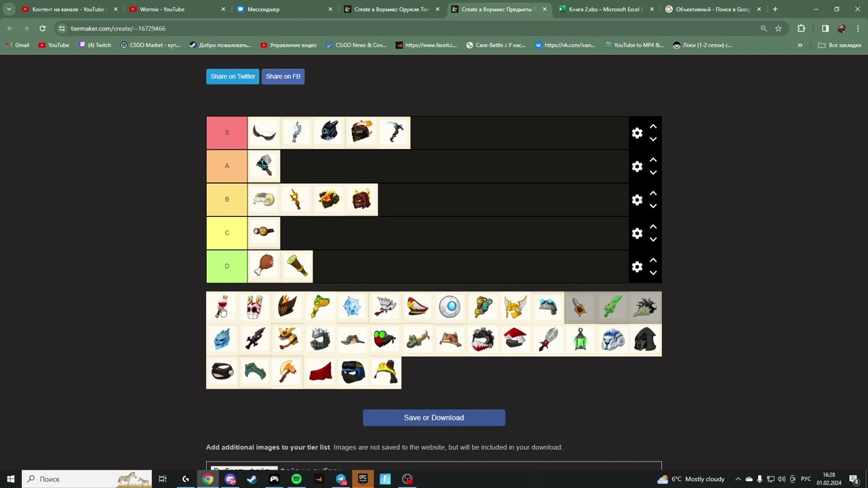Image resolution: width=868 pixels, height=488 pixels.
Task: Open settings gear for tier S
Action: coord(637,134)
